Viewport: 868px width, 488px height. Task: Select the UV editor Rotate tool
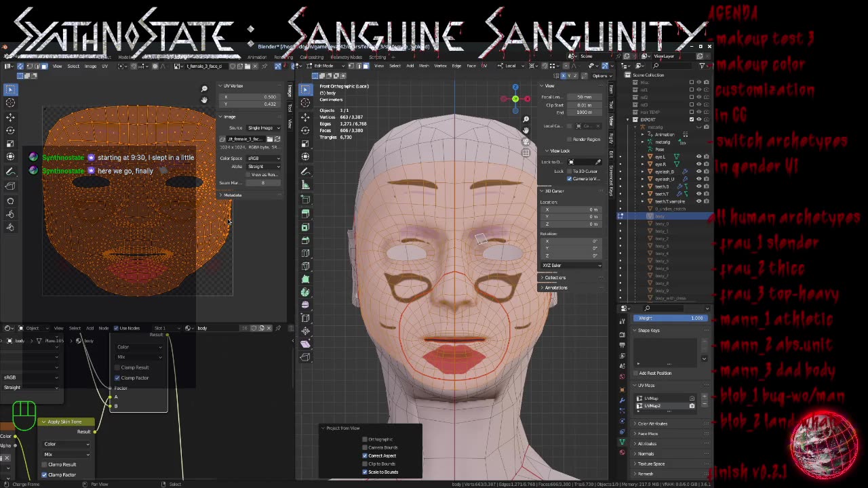(x=10, y=130)
